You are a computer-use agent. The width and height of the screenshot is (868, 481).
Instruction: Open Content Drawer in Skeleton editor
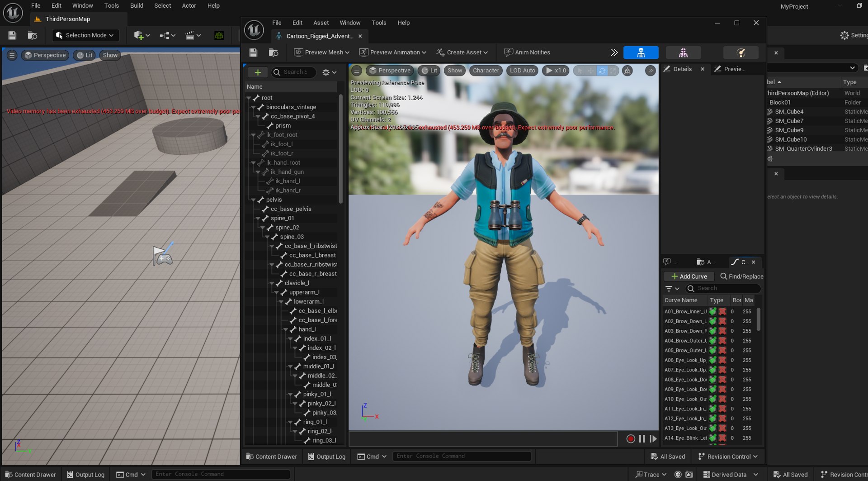tap(272, 457)
